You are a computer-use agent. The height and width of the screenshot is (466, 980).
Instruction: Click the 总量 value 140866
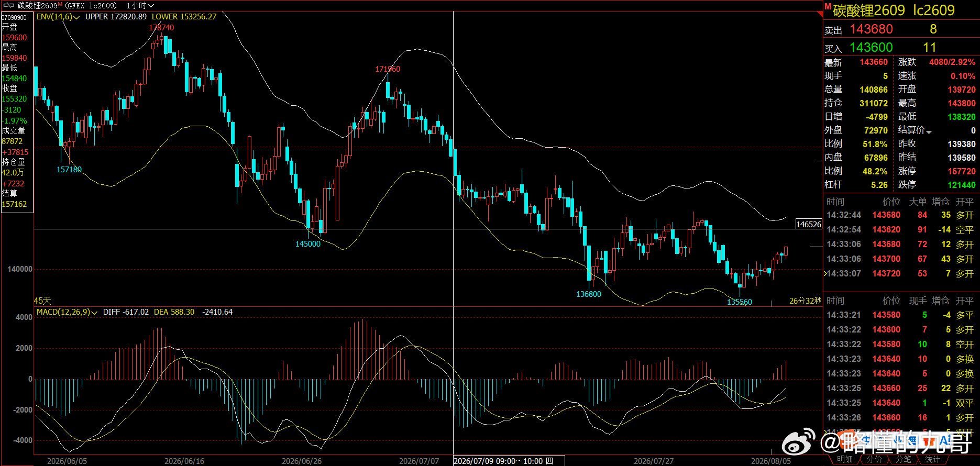874,90
